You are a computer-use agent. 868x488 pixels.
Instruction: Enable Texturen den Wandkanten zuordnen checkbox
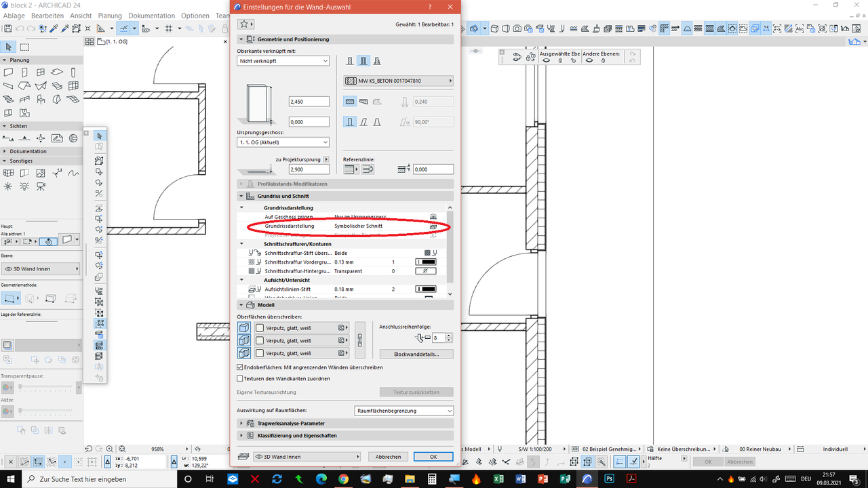point(240,379)
